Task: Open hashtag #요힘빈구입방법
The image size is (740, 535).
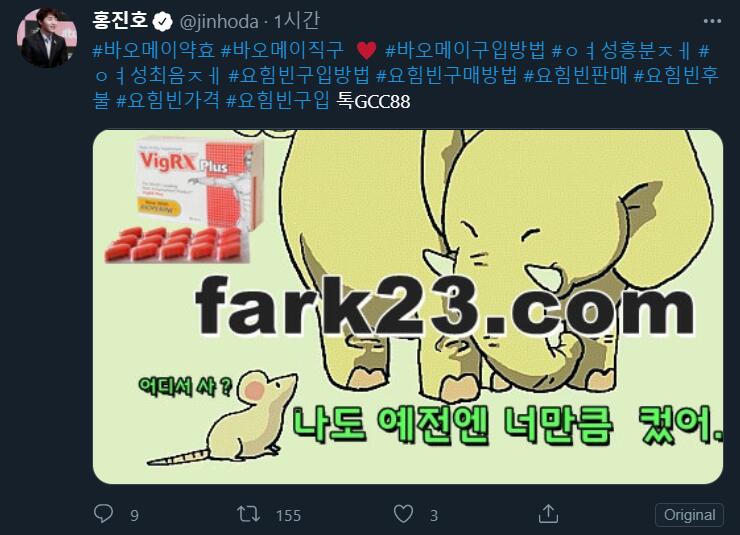Action: coord(299,75)
